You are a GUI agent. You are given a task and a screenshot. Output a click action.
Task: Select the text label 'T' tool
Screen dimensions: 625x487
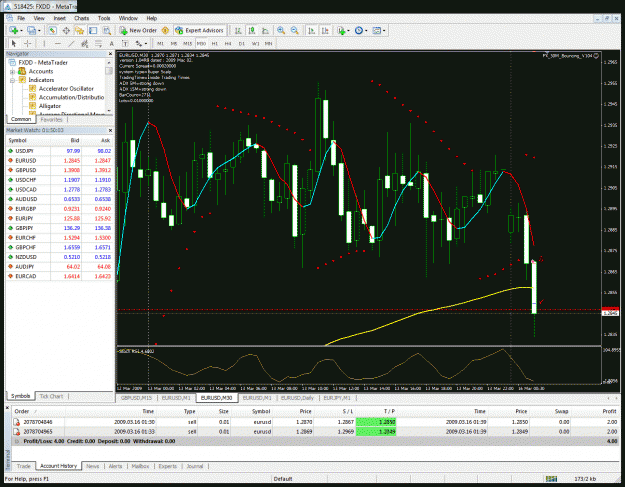(x=125, y=43)
